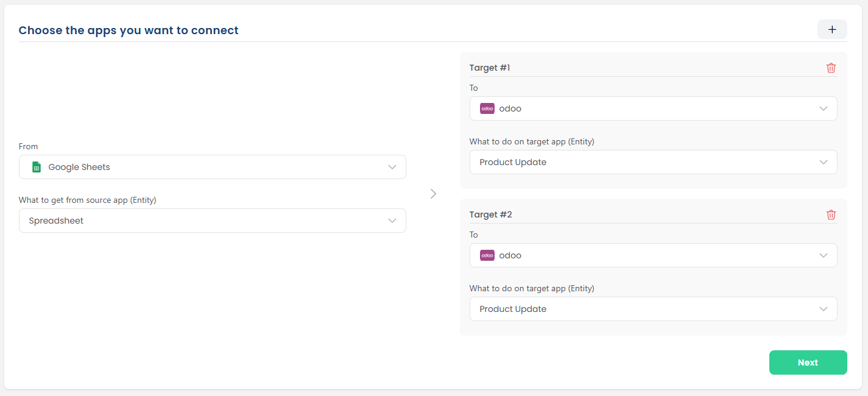The width and height of the screenshot is (868, 396).
Task: Click the right arrow between source and targets
Action: [433, 194]
